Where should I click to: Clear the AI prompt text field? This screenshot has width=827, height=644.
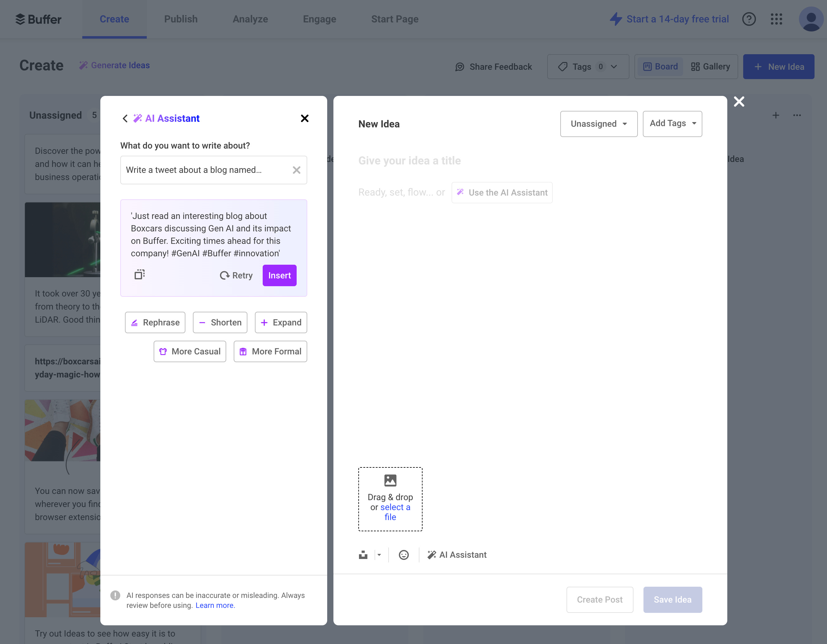pos(297,170)
